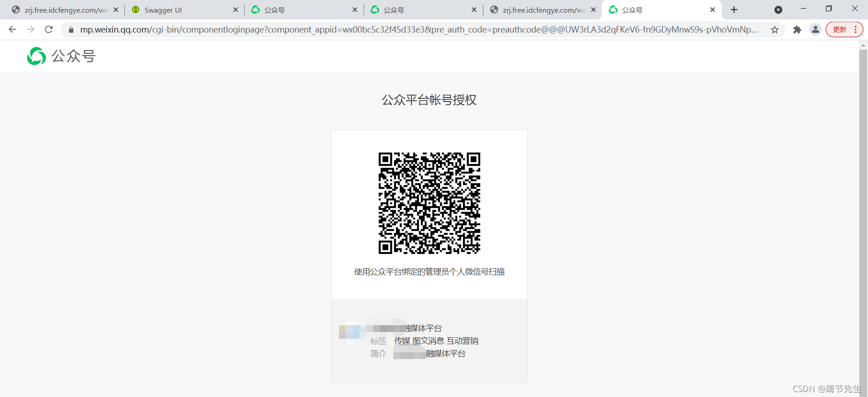Image resolution: width=868 pixels, height=397 pixels.
Task: Click the browser forward arrow
Action: click(30, 29)
